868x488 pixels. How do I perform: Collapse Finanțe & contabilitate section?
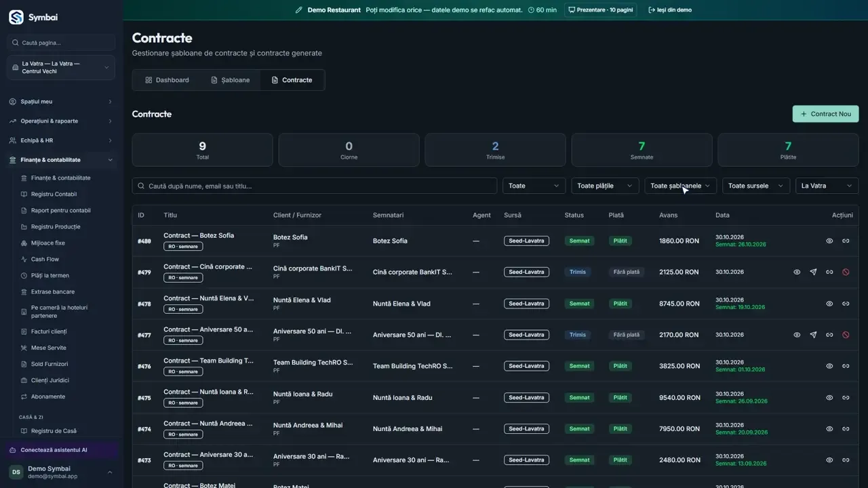click(x=61, y=160)
